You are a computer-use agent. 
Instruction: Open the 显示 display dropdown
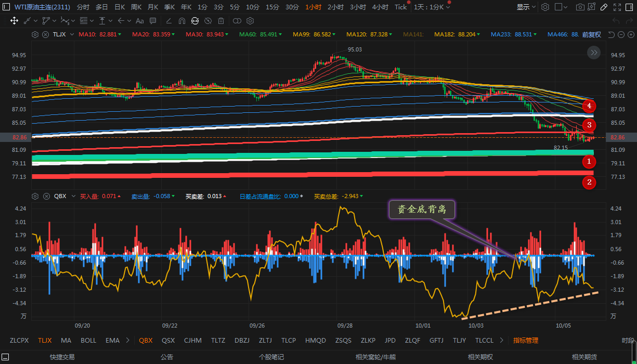(526, 7)
